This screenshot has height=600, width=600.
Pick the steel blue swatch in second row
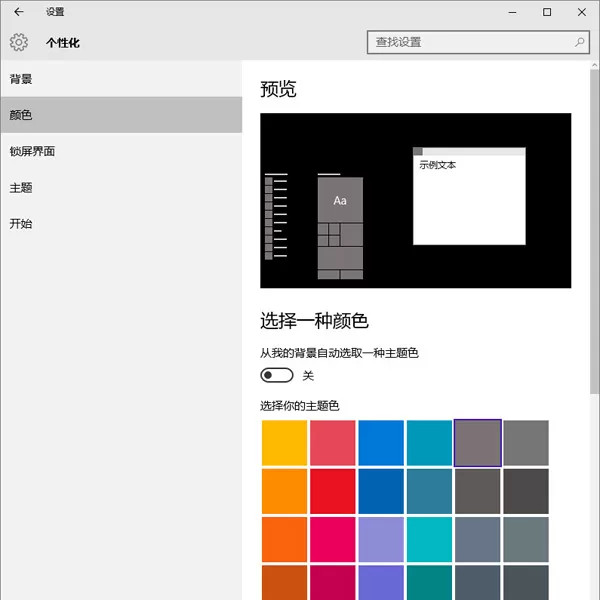429,491
